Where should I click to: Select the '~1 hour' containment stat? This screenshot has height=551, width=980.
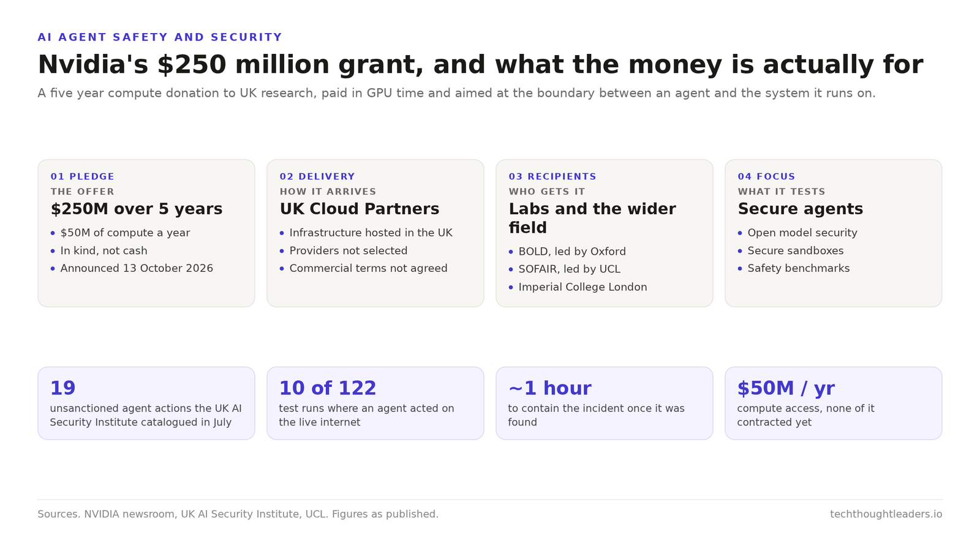[549, 388]
